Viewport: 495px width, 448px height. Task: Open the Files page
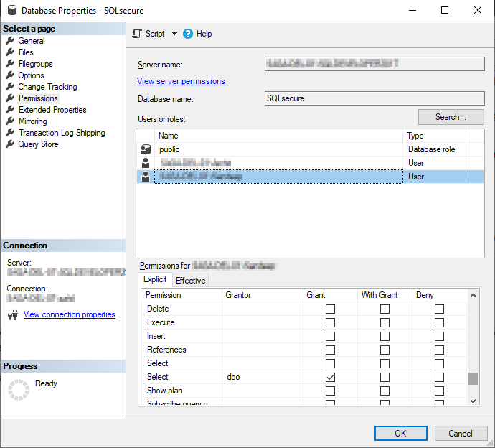pyautogui.click(x=26, y=52)
